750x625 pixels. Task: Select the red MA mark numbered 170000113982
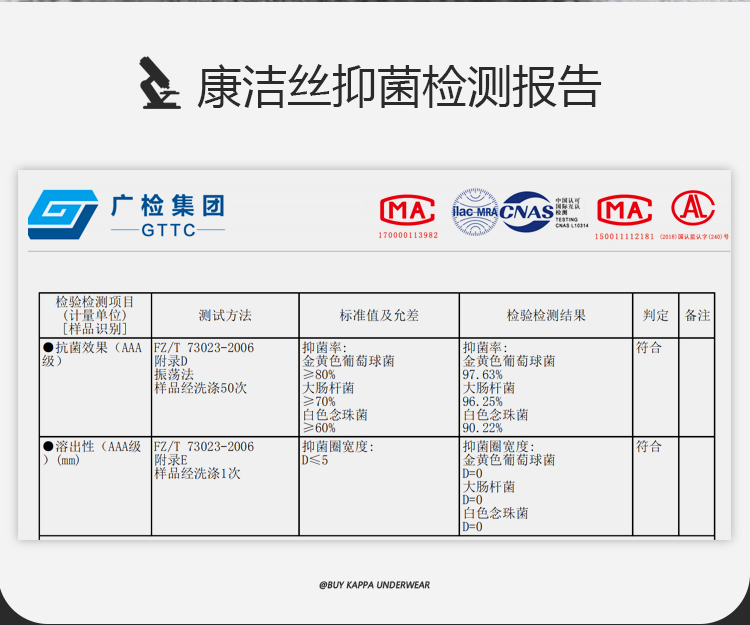pos(407,210)
